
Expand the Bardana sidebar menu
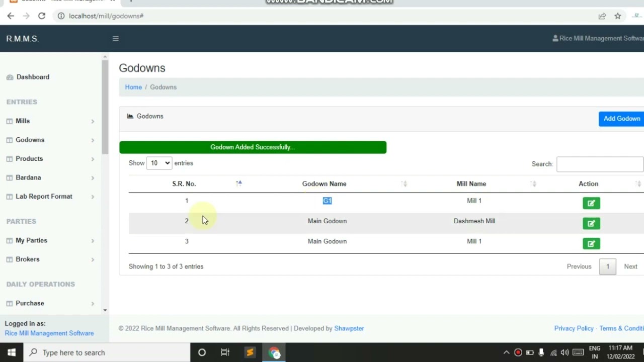point(93,178)
